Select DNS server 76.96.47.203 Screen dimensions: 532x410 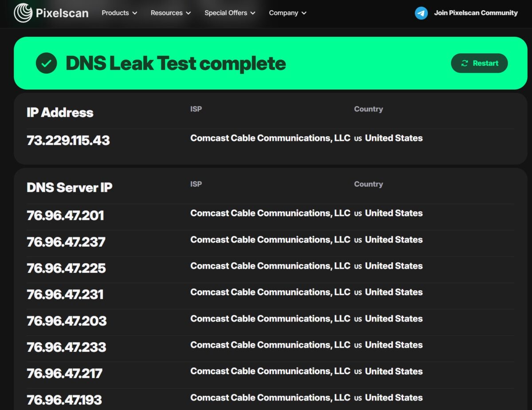pyautogui.click(x=66, y=321)
